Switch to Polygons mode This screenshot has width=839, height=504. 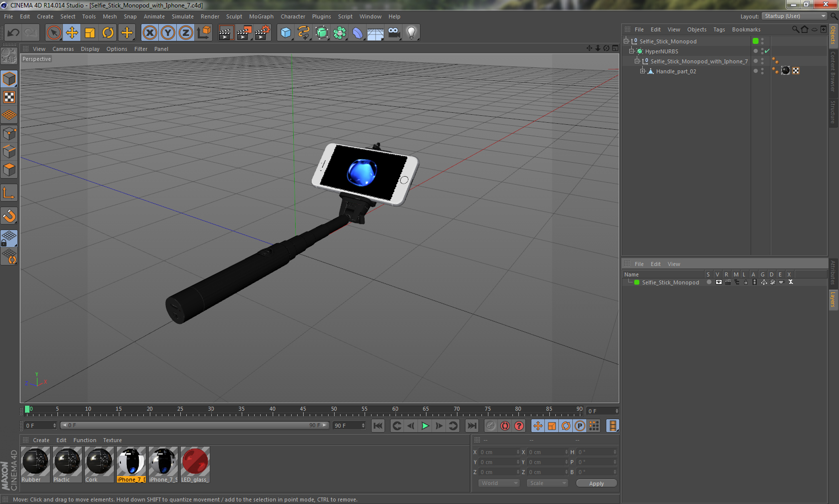[9, 170]
